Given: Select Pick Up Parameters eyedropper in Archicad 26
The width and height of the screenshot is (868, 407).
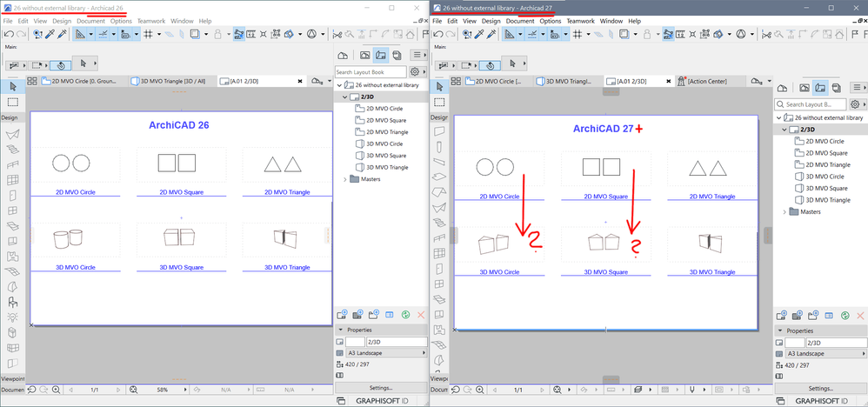Looking at the screenshot, I should click(x=50, y=34).
